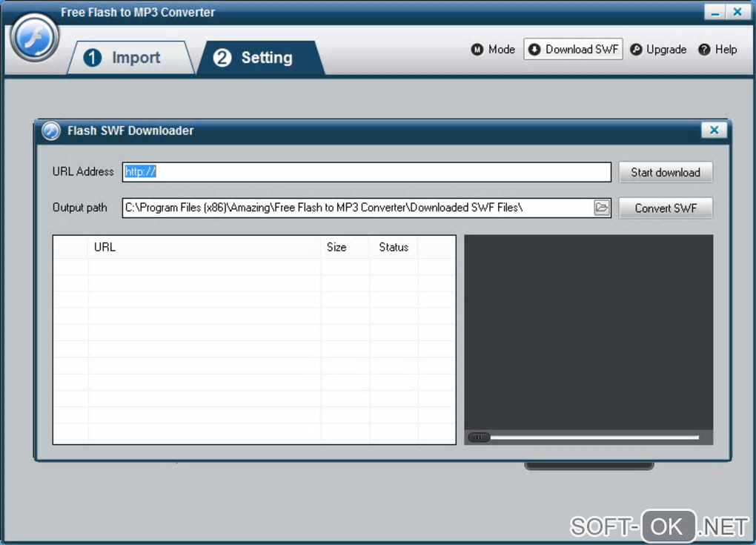Sort list by Status column header
The width and height of the screenshot is (756, 545).
(394, 247)
